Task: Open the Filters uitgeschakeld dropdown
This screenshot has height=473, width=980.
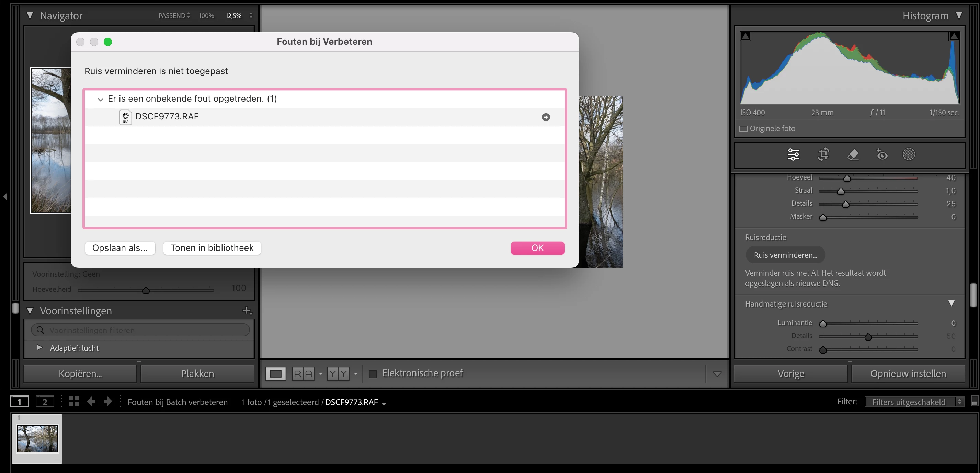Action: click(x=914, y=402)
